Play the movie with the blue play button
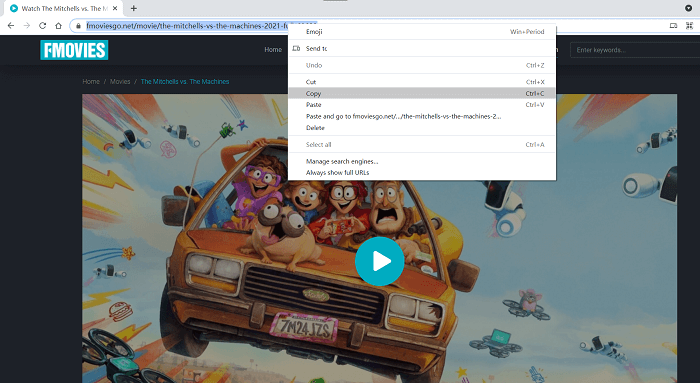The image size is (700, 383). point(379,261)
